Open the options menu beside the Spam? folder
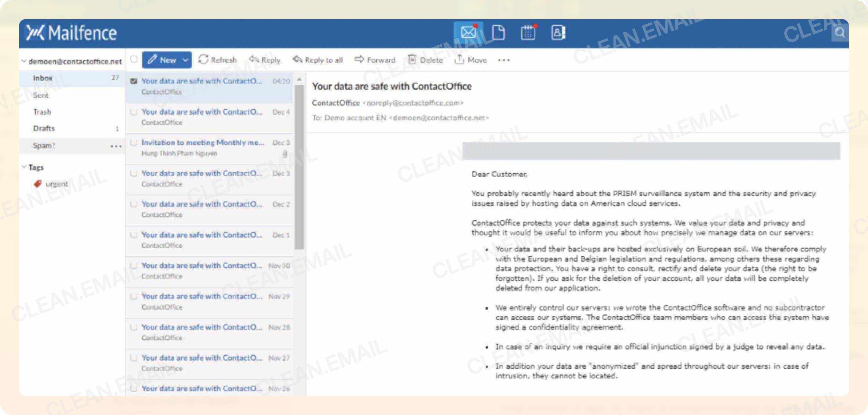The image size is (868, 415). click(x=116, y=146)
